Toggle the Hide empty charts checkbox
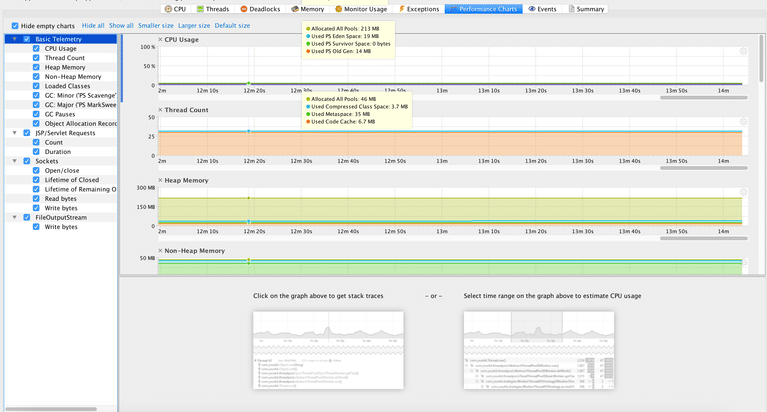 (15, 25)
